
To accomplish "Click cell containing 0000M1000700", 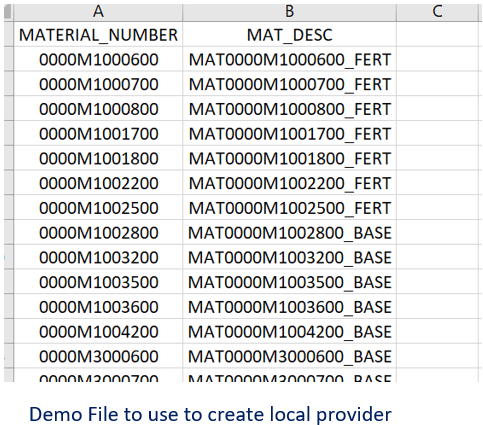I will point(98,84).
